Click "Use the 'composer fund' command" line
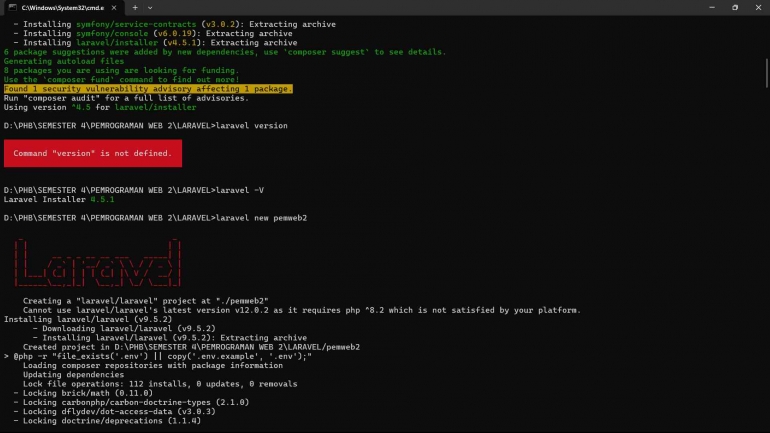Image resolution: width=770 pixels, height=433 pixels. click(121, 80)
